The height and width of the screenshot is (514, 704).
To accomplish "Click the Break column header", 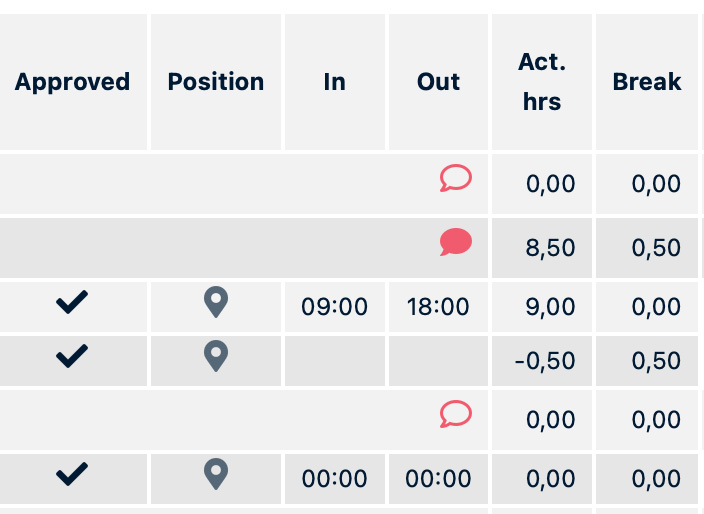I will tap(647, 82).
